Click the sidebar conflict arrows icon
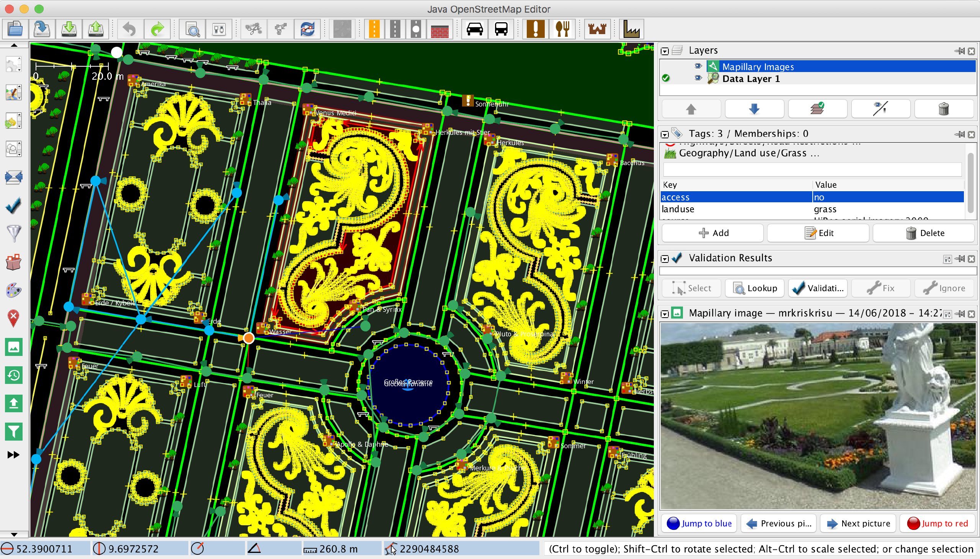The width and height of the screenshot is (980, 559). 13,177
